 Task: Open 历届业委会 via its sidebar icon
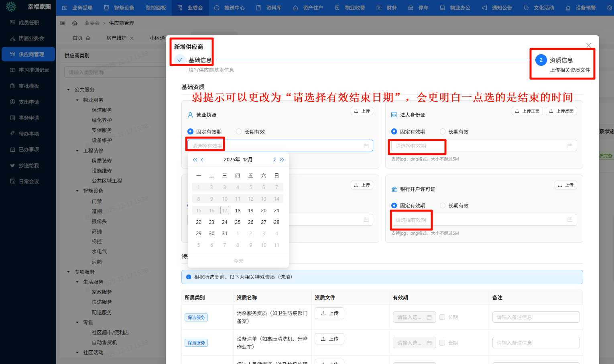click(x=12, y=38)
